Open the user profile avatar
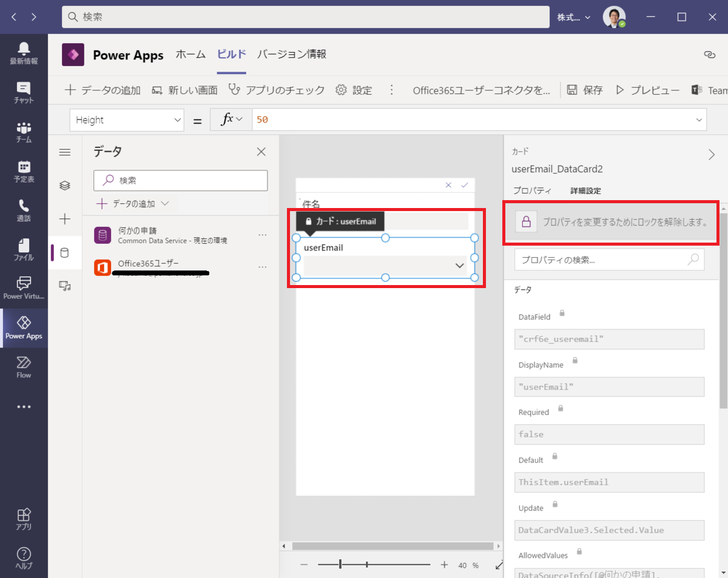 coord(614,17)
